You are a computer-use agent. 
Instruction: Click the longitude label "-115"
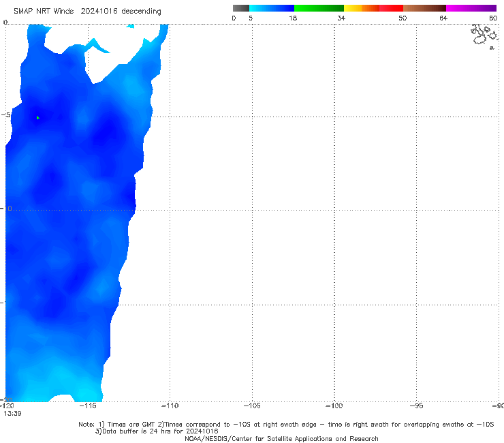pos(88,406)
